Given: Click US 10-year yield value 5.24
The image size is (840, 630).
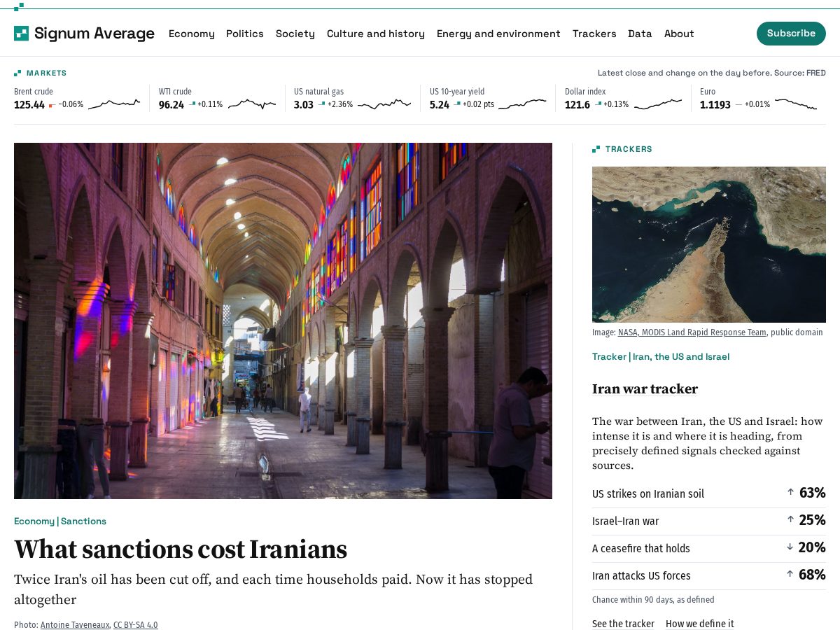Looking at the screenshot, I should click(x=440, y=105).
